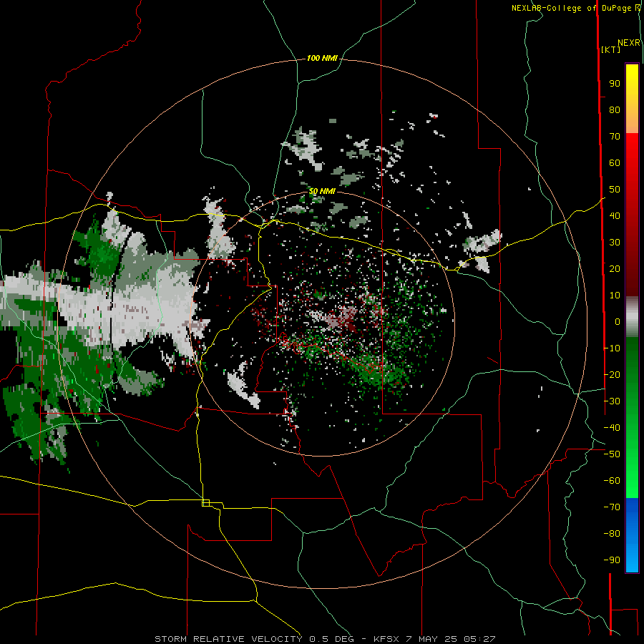Click the NEXR label above color bar
The width and height of the screenshot is (644, 644).
pos(629,43)
